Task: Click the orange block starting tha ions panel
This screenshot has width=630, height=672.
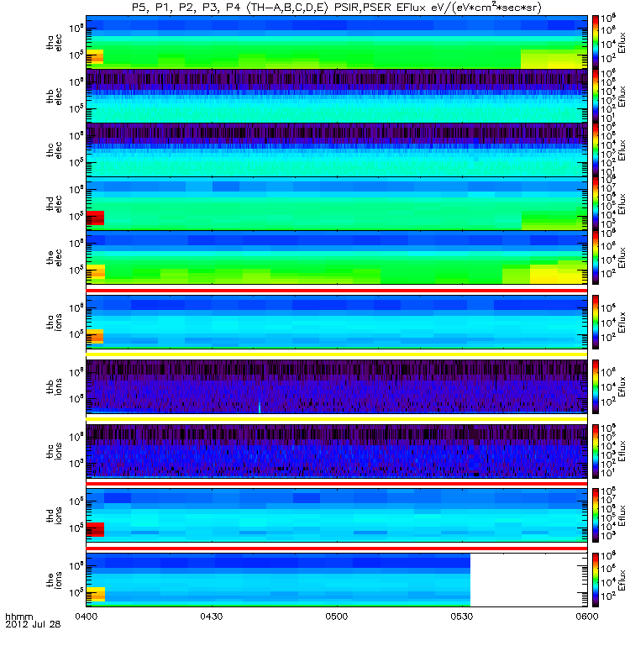Action: 95,337
